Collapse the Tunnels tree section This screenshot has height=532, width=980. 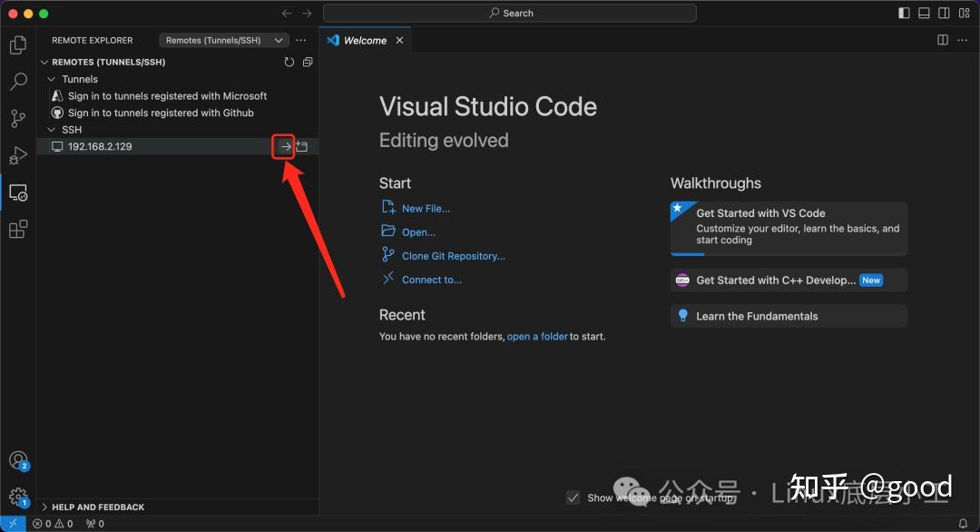[x=52, y=79]
